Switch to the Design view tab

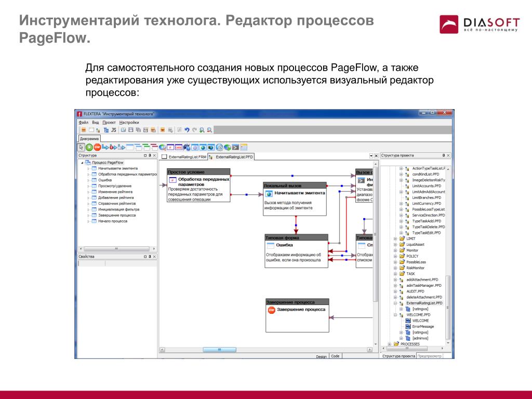[321, 356]
